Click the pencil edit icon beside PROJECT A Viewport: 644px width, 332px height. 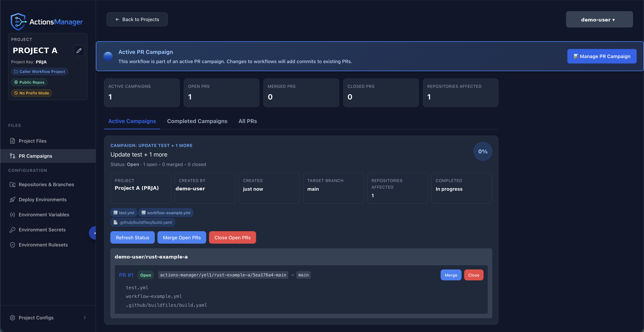coord(79,50)
